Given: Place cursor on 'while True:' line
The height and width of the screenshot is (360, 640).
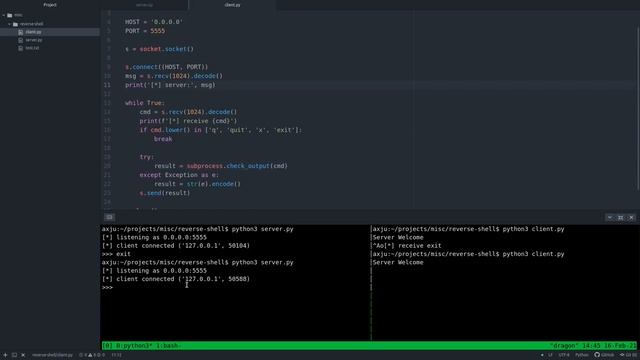Looking at the screenshot, I should (x=145, y=103).
